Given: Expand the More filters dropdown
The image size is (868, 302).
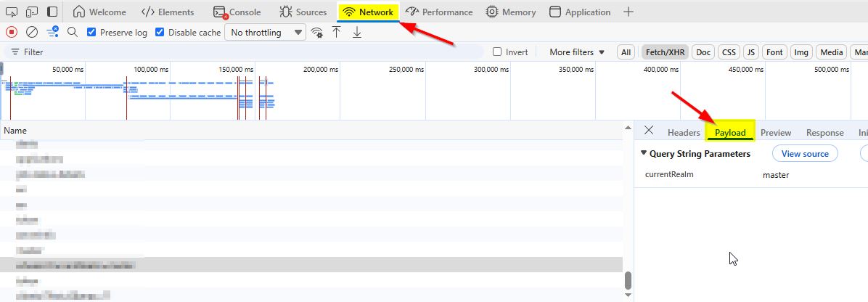Looking at the screenshot, I should (x=576, y=52).
